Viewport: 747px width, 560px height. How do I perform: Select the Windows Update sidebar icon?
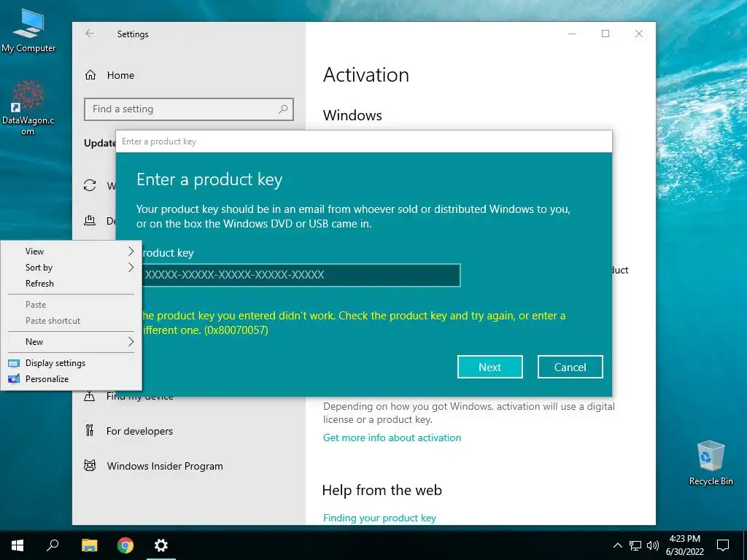90,185
